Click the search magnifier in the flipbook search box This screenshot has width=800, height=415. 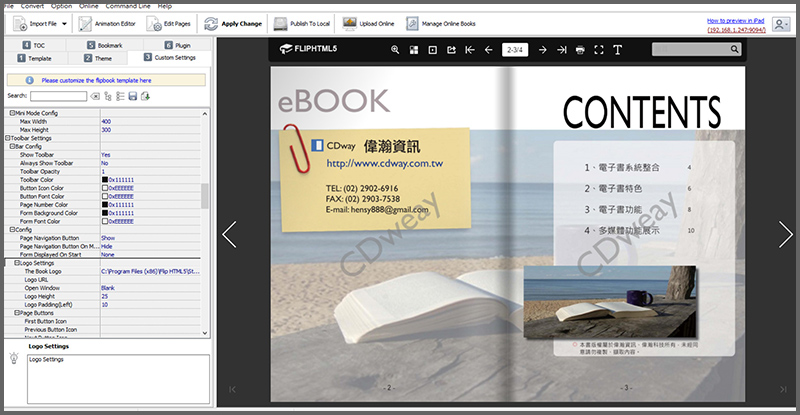click(x=734, y=49)
